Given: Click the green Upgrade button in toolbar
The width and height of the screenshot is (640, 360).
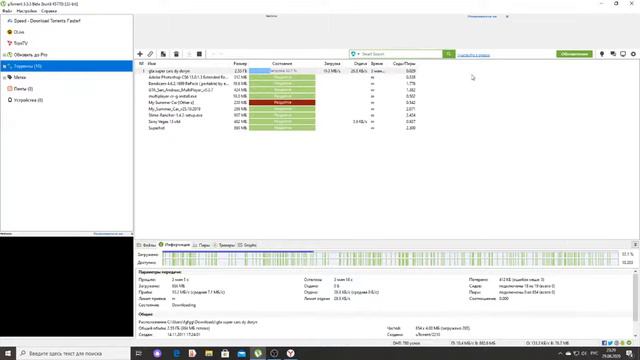Looking at the screenshot, I should [x=574, y=54].
